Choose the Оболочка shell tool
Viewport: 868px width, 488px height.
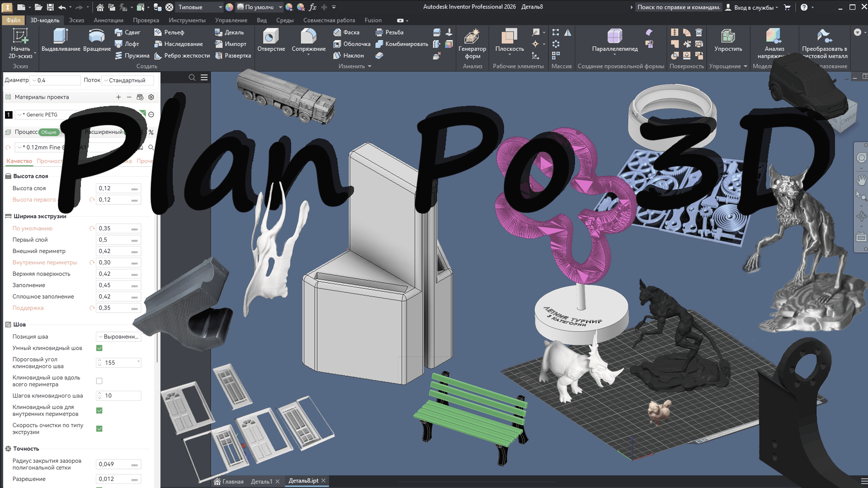(352, 44)
